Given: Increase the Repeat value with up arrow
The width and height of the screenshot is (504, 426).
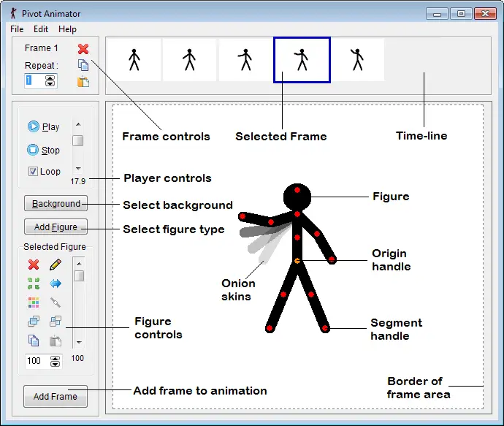Looking at the screenshot, I should [50, 77].
